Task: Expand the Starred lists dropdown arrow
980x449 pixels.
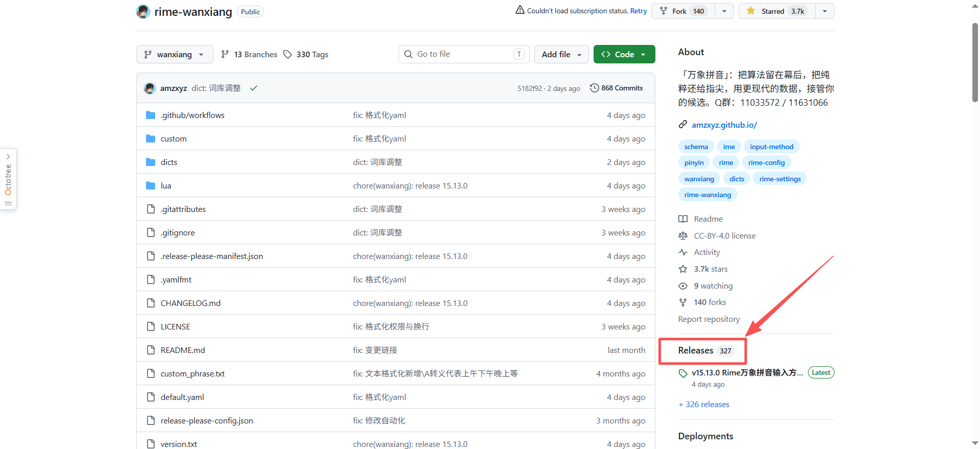Action: click(x=825, y=11)
